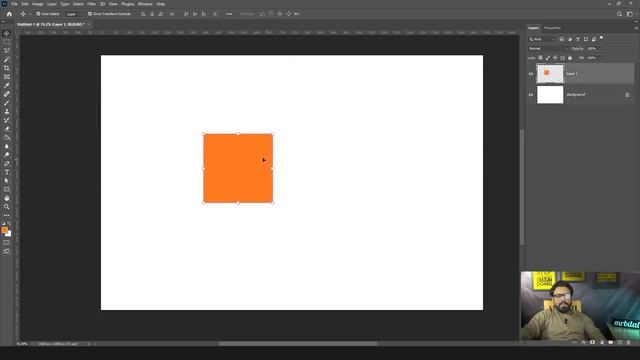Select the Frame tool
Viewport: 640px width, 360px height.
[7, 77]
